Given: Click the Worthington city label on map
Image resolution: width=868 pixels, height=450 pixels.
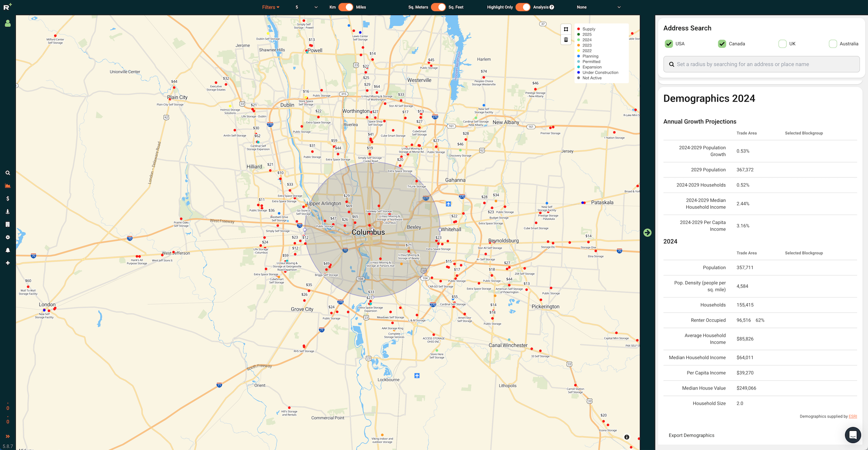Looking at the screenshot, I should tap(356, 111).
